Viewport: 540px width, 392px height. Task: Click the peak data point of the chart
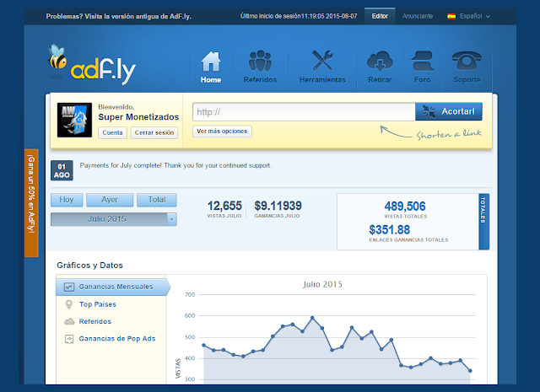pos(312,318)
